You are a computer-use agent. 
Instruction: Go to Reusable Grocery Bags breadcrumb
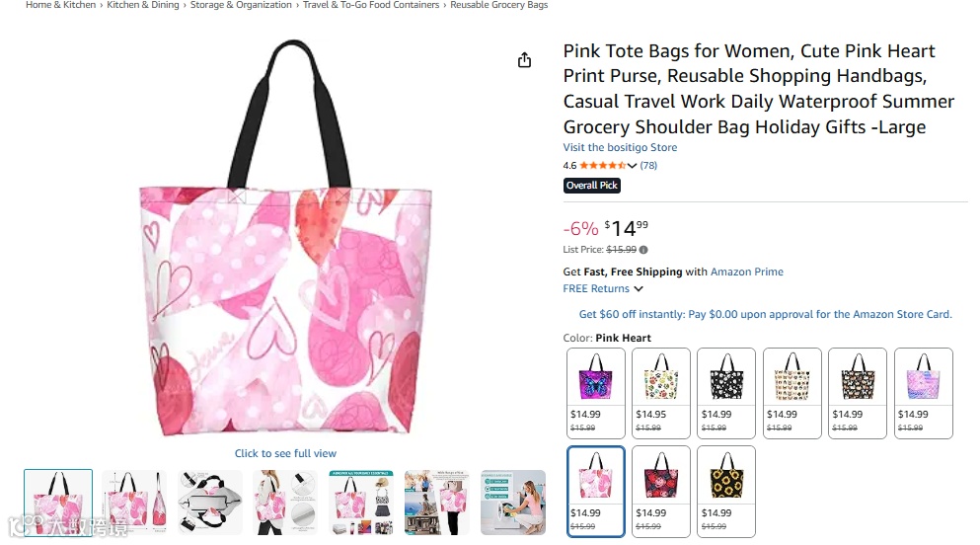(498, 5)
